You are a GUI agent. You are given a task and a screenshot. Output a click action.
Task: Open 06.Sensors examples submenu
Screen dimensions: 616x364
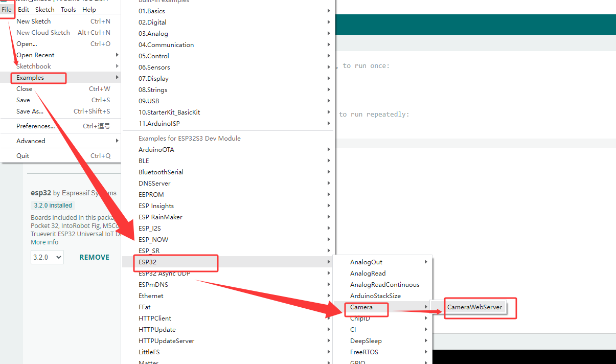click(228, 67)
